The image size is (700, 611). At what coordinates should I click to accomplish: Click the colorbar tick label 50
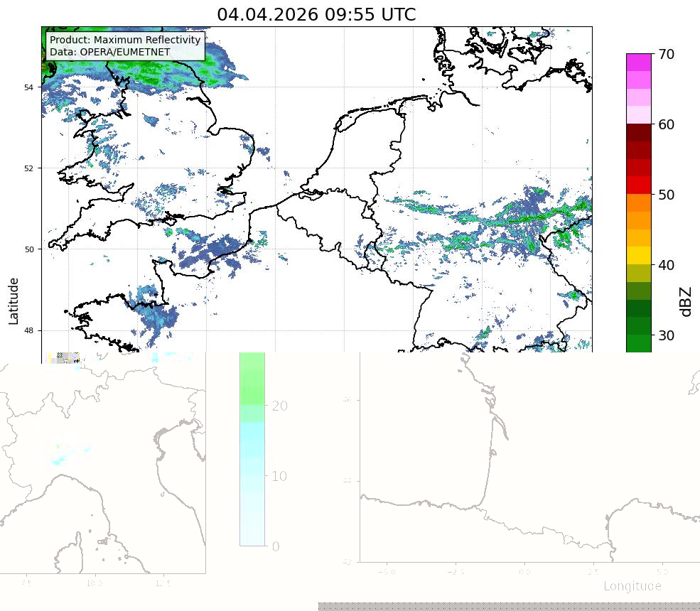pos(666,195)
